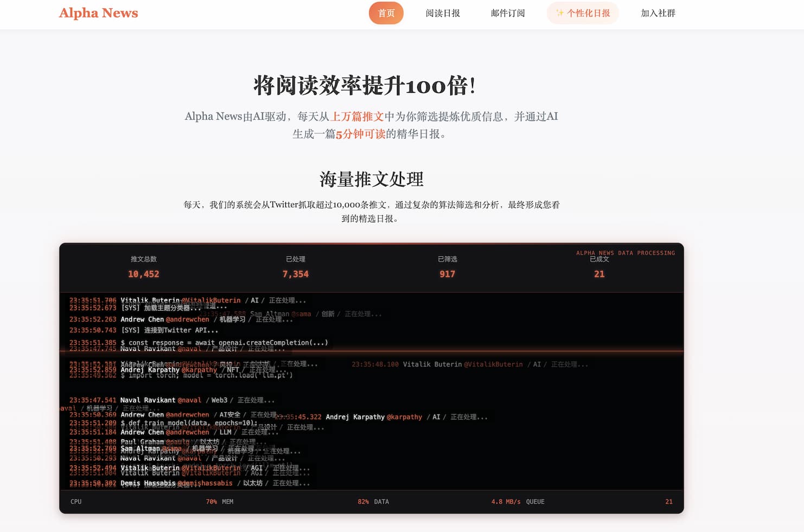Image resolution: width=804 pixels, height=532 pixels.
Task: Click the 推文总数 value 10,452
Action: 144,274
